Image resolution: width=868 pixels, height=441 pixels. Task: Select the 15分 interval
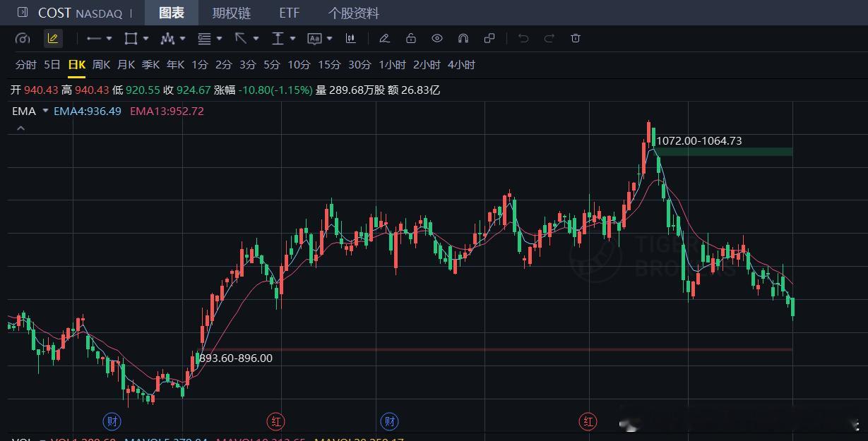point(329,64)
